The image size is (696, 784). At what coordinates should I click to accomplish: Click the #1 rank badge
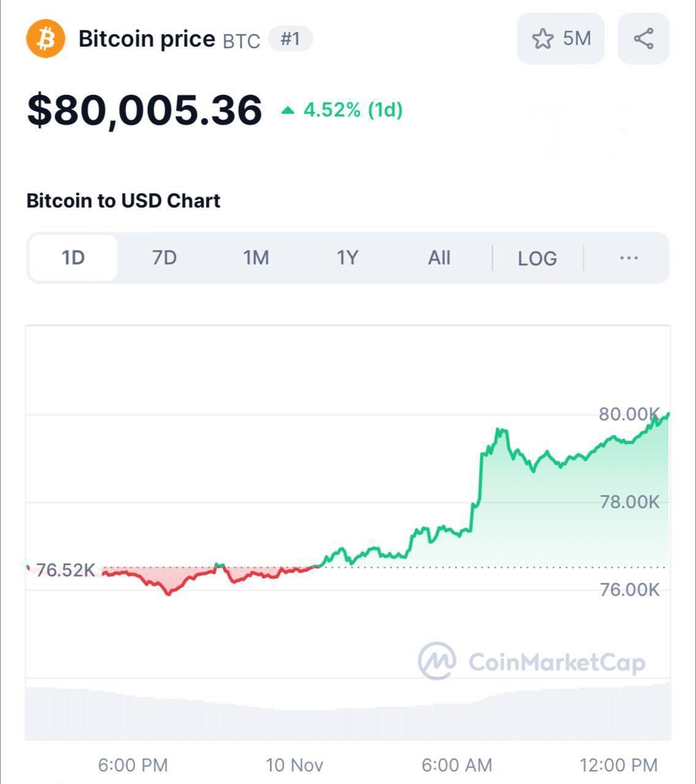point(290,39)
